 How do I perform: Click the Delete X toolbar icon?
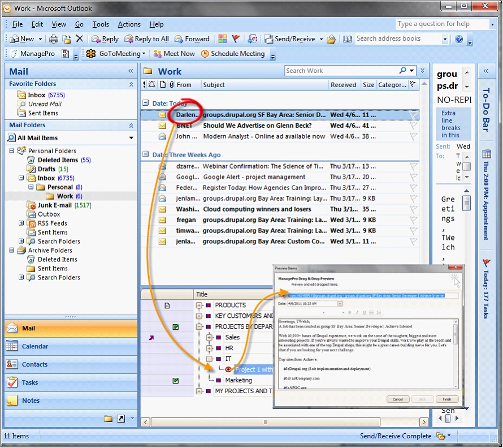coord(79,39)
